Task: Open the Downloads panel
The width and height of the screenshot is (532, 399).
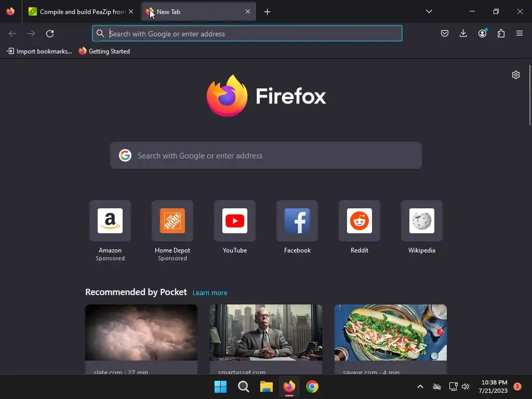Action: [463, 33]
